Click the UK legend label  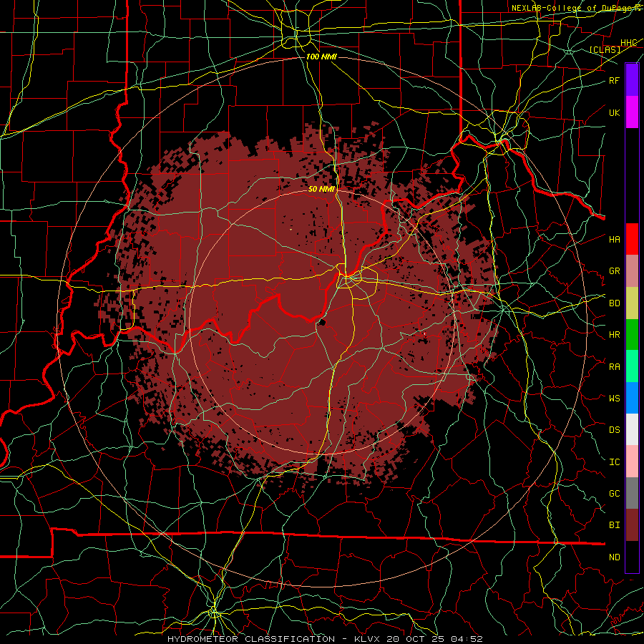coord(614,112)
